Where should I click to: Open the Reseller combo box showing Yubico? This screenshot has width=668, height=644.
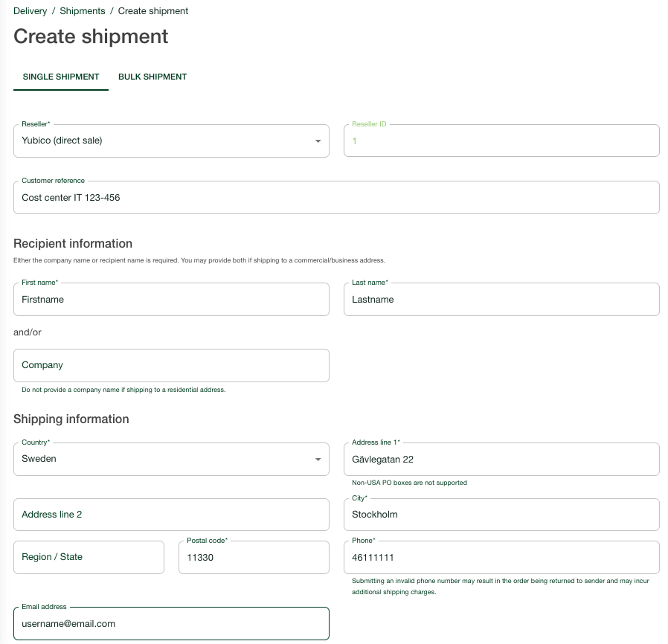point(164,141)
